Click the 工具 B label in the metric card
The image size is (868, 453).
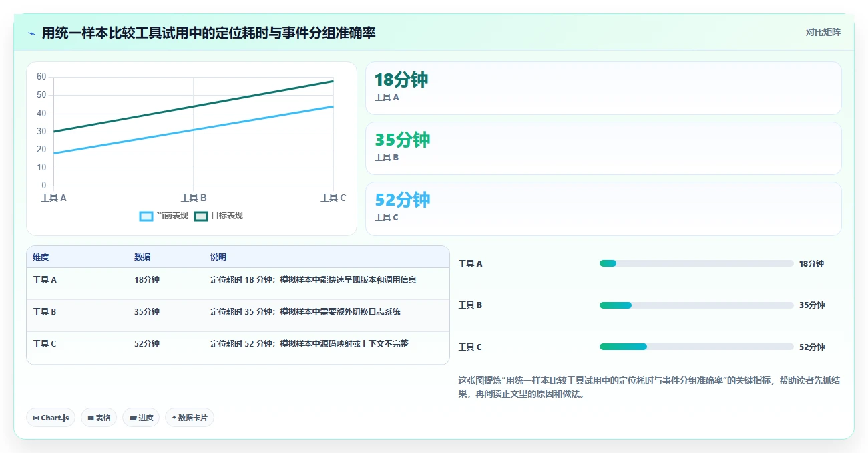(x=387, y=158)
